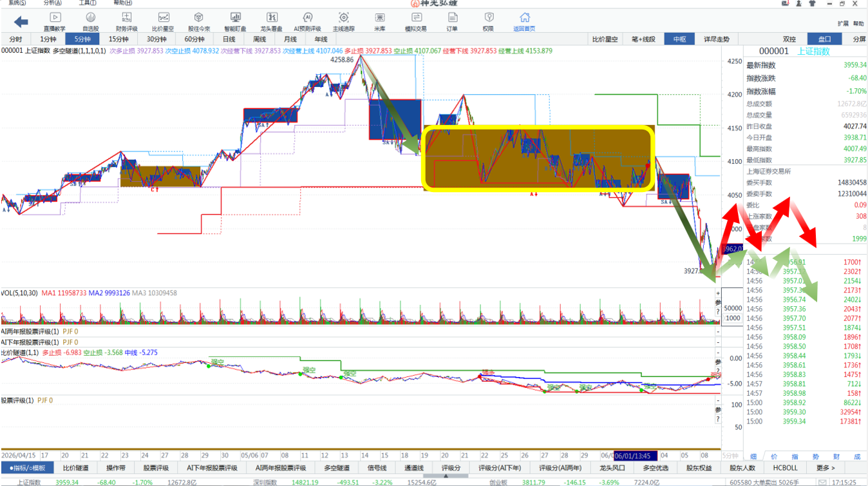Open 模拟交易 simulated trading icon
868x486 pixels.
[415, 21]
